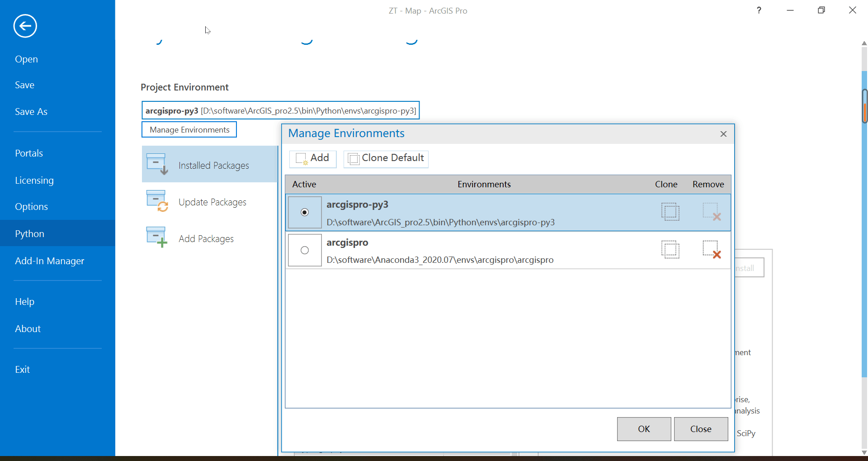Open the Options settings
This screenshot has height=461, width=868.
click(x=31, y=207)
